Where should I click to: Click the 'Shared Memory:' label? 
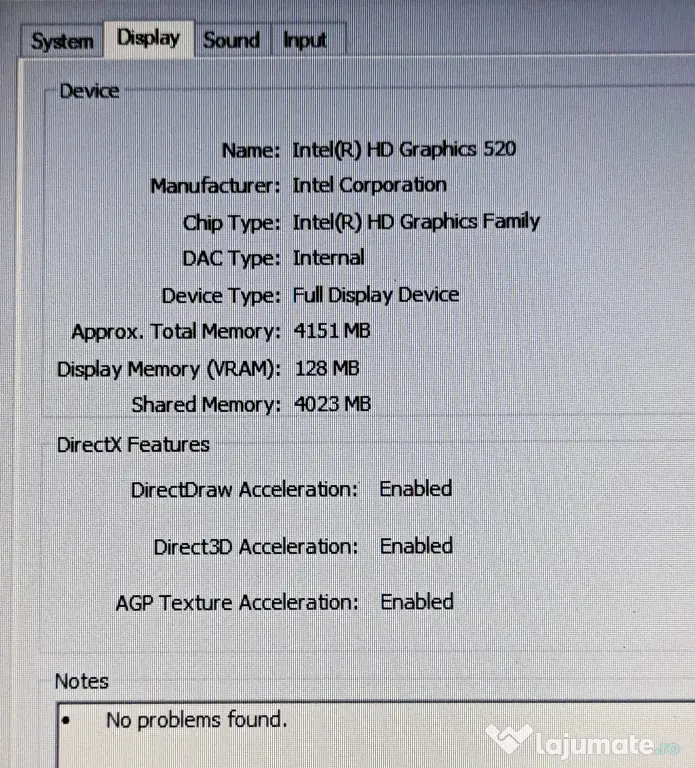pos(206,405)
